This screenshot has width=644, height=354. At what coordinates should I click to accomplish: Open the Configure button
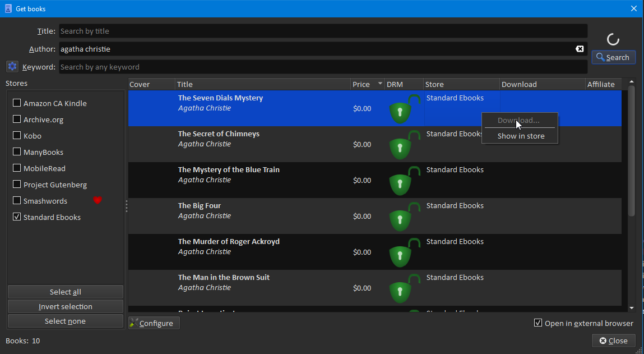pos(154,323)
